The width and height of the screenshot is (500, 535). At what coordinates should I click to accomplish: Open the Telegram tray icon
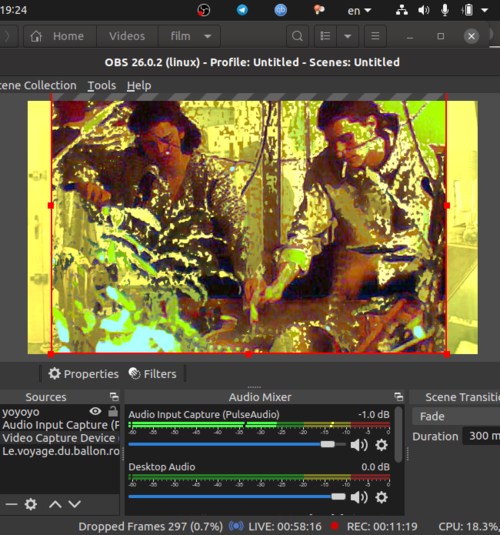point(242,10)
